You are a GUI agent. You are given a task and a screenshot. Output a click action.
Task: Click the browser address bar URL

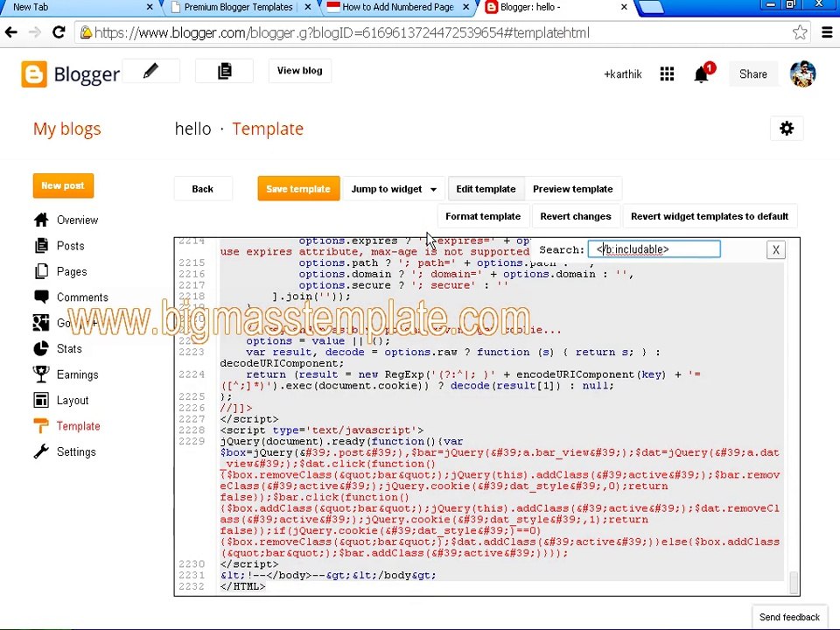click(x=342, y=32)
